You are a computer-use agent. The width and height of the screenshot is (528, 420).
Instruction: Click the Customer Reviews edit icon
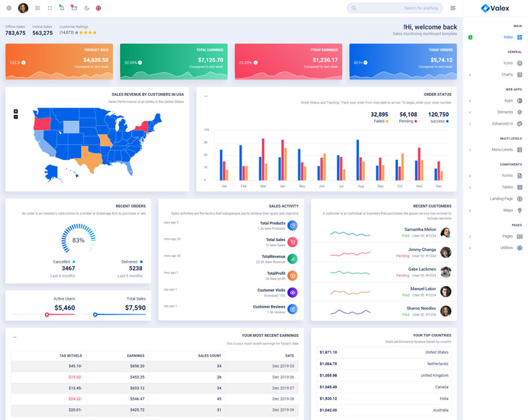tap(292, 308)
